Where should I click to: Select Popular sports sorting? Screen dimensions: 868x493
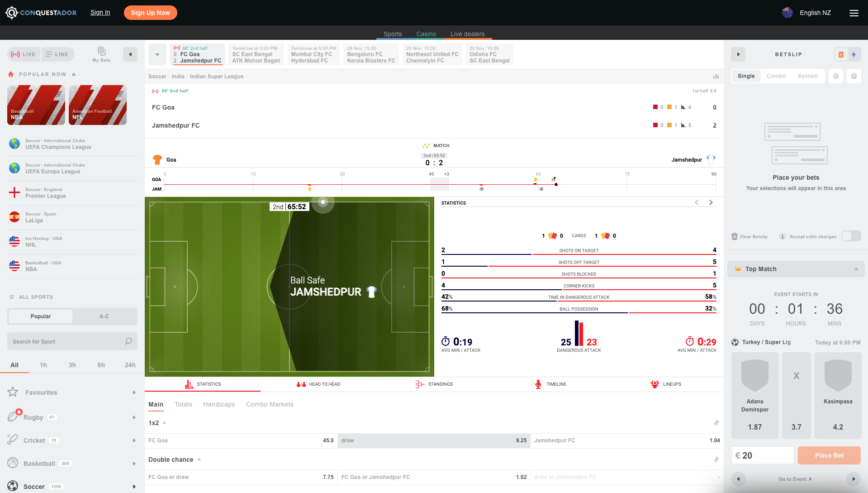click(x=41, y=316)
